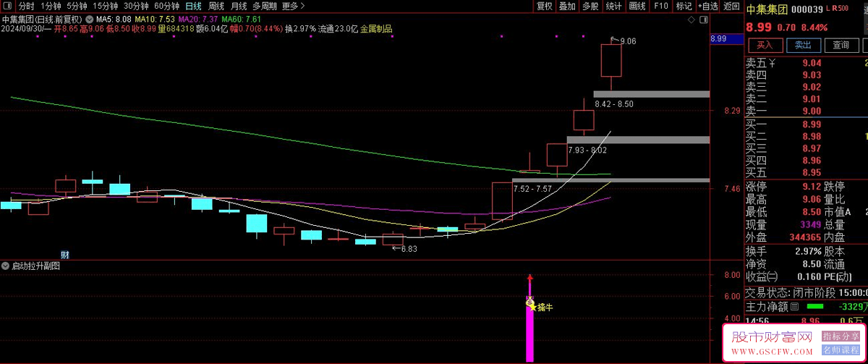Open the 多股 multi-stock view
Viewport: 868px width, 364px height.
click(590, 6)
